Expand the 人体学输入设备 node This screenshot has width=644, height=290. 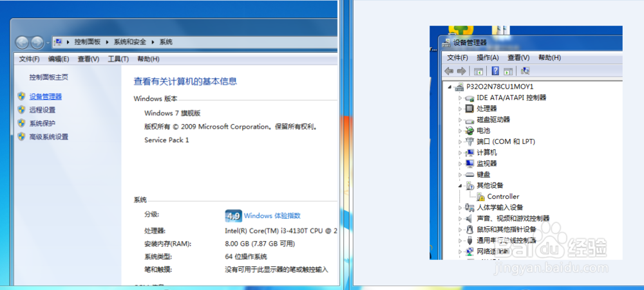(460, 208)
